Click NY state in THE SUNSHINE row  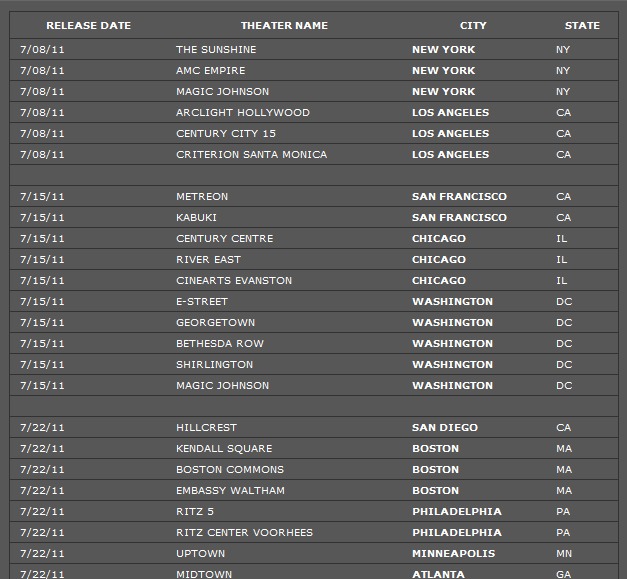[x=563, y=50]
